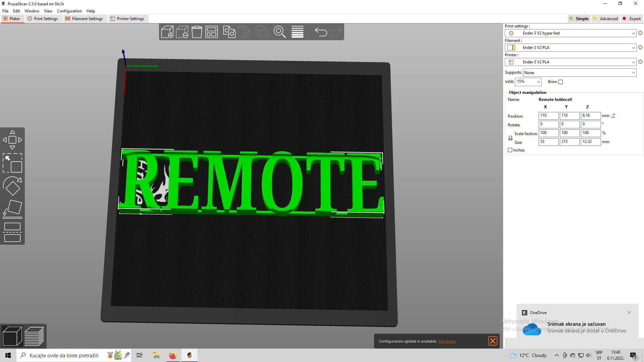The width and height of the screenshot is (644, 362).
Task: Open the Configuration menu
Action: pyautogui.click(x=69, y=11)
